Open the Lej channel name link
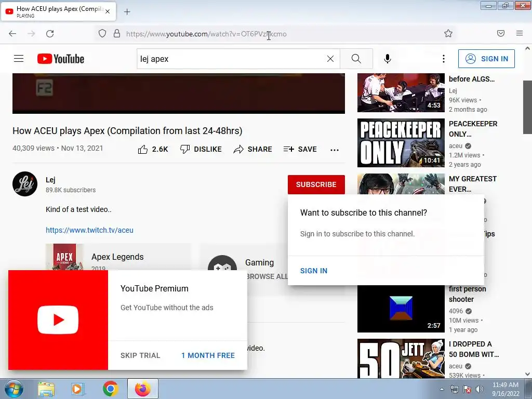Image resolution: width=532 pixels, height=399 pixels. coord(50,180)
